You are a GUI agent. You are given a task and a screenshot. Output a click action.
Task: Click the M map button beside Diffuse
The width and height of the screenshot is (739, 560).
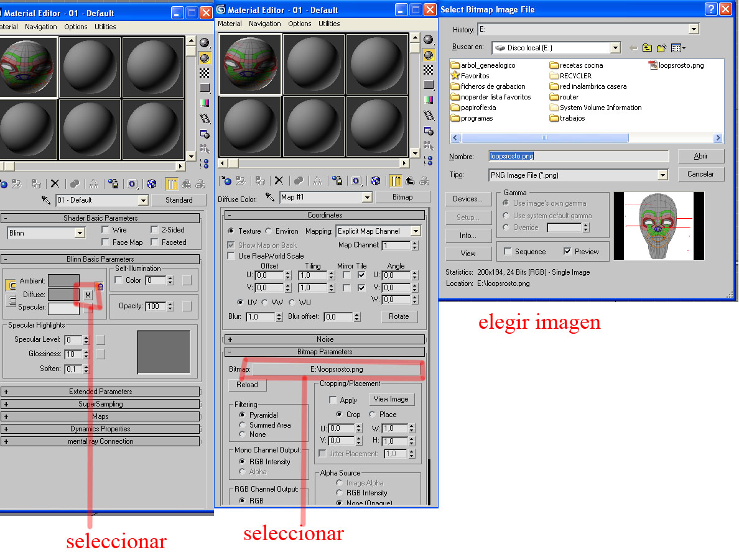click(x=88, y=295)
